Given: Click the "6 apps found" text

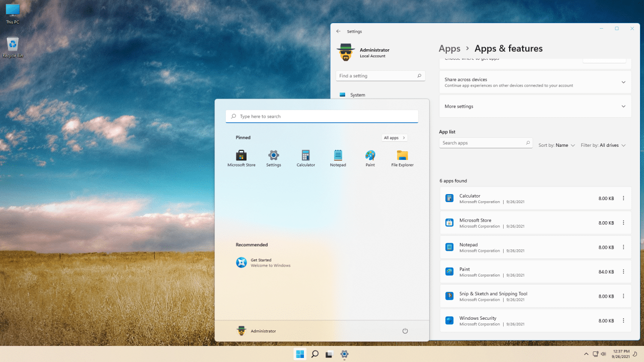Looking at the screenshot, I should point(453,180).
